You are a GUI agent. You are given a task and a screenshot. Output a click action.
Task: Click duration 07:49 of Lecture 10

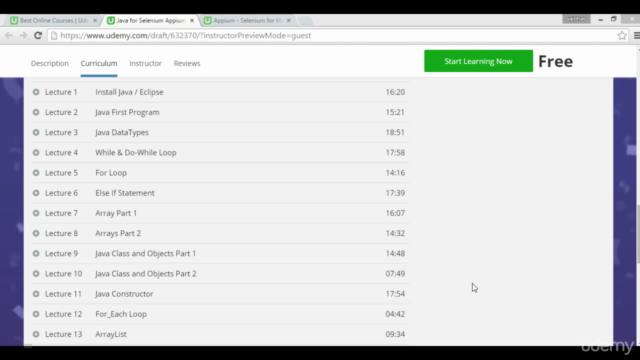click(x=395, y=274)
